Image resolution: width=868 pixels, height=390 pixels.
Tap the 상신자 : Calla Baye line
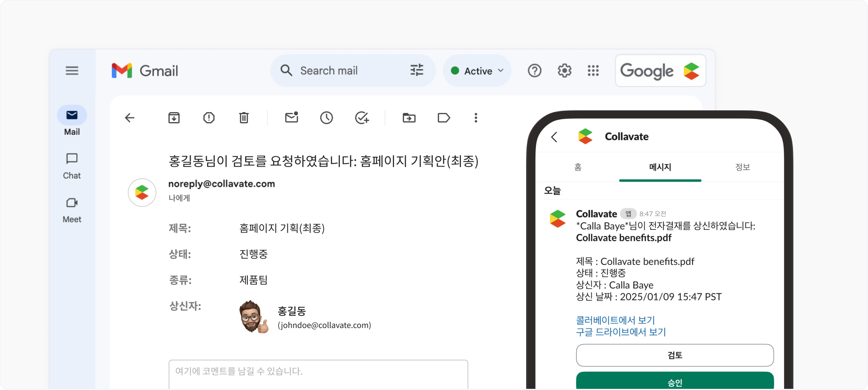point(614,285)
